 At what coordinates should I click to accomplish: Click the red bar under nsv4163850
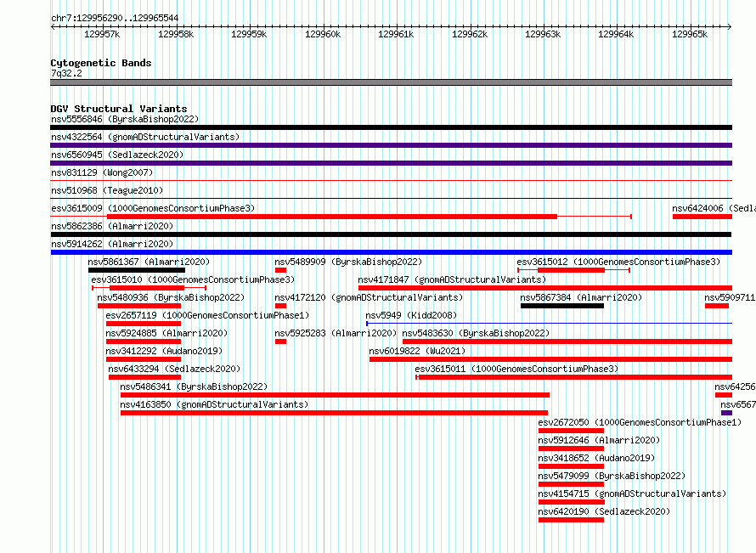coord(334,413)
